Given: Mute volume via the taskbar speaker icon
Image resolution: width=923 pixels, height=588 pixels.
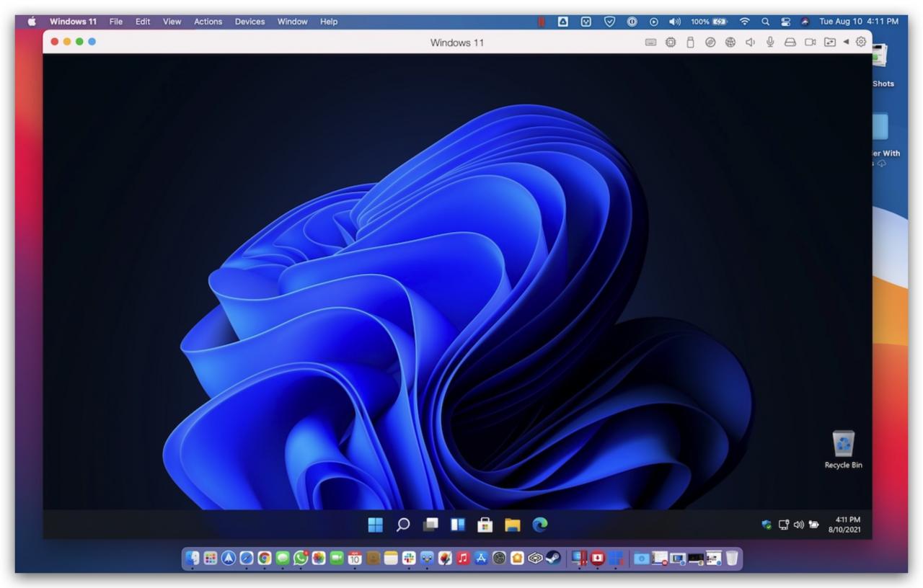Looking at the screenshot, I should click(798, 525).
